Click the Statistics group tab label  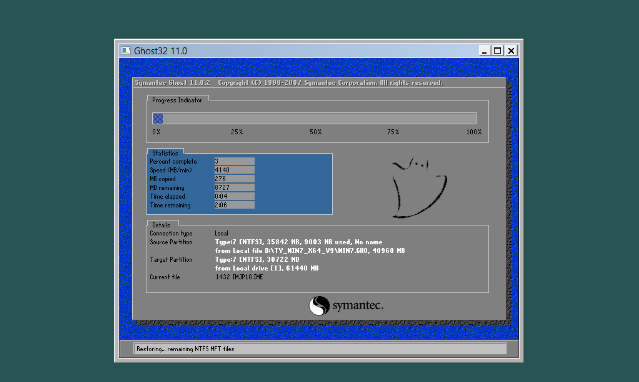pos(165,153)
